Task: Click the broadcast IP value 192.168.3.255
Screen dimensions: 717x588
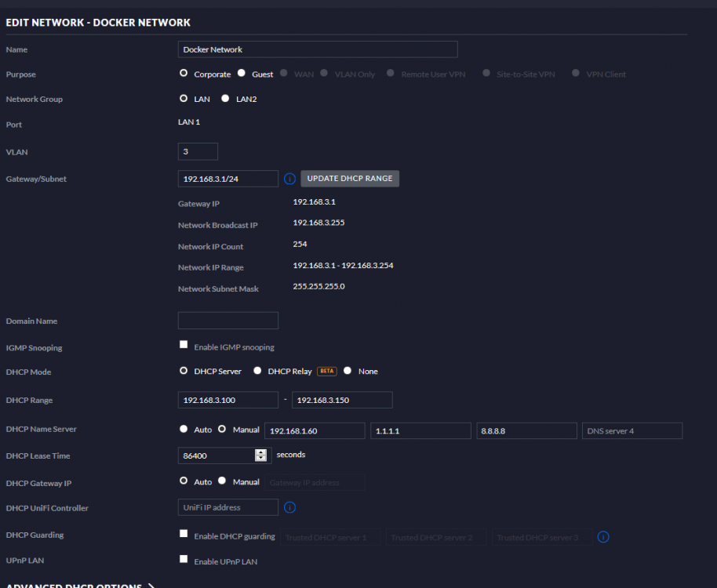Action: (x=318, y=223)
